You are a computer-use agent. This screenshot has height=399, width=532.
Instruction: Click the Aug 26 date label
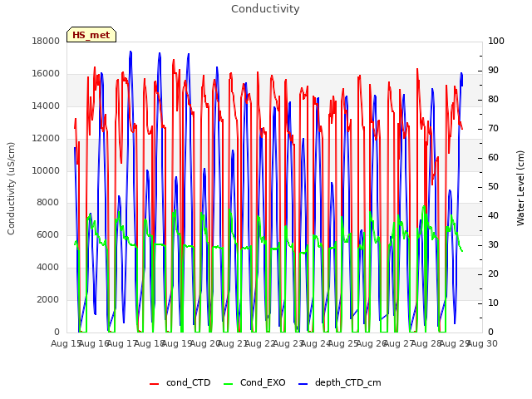point(372,343)
